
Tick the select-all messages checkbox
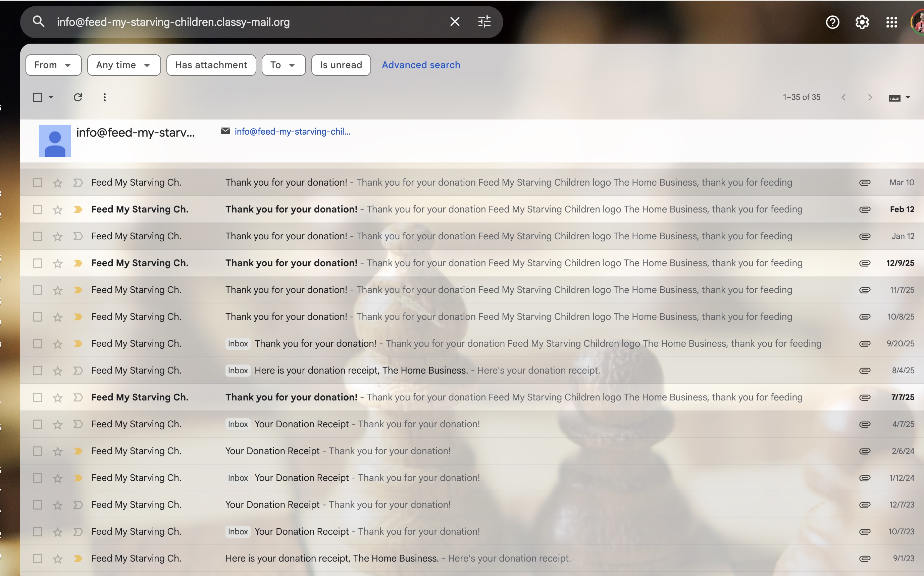tap(37, 98)
